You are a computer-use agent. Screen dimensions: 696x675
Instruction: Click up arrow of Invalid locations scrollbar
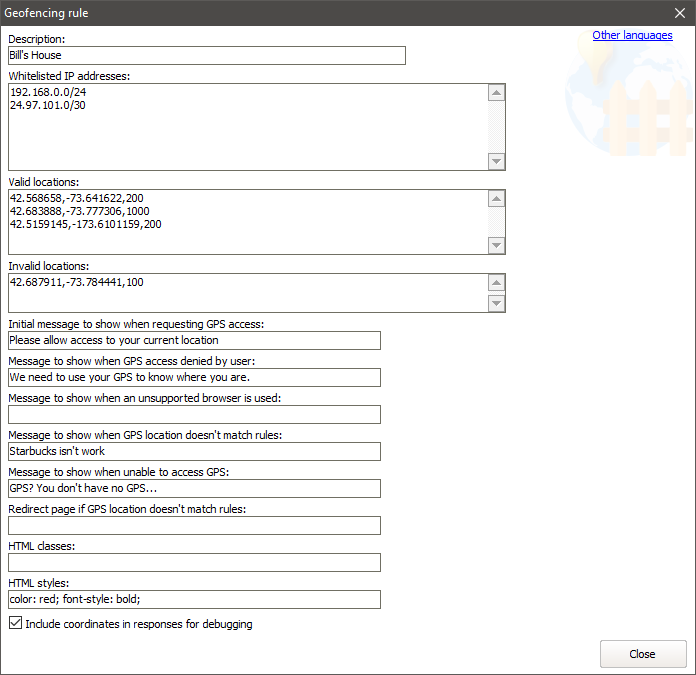tap(496, 284)
